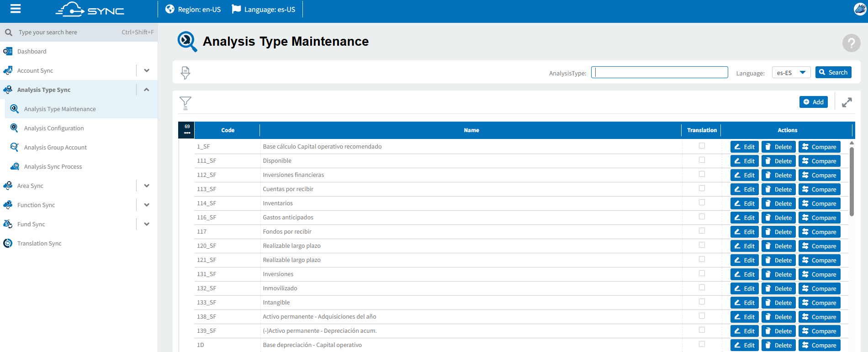The height and width of the screenshot is (352, 868).
Task: Sort by the Code column header
Action: pyautogui.click(x=228, y=130)
